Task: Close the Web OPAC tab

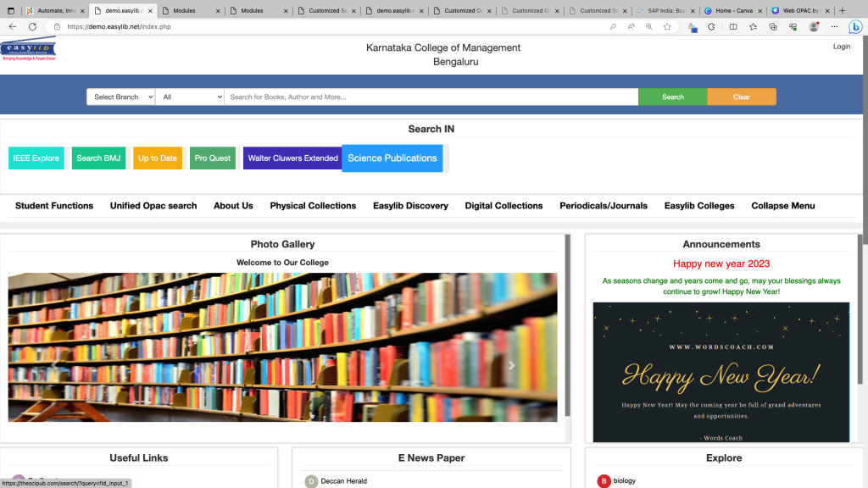Action: click(x=827, y=10)
